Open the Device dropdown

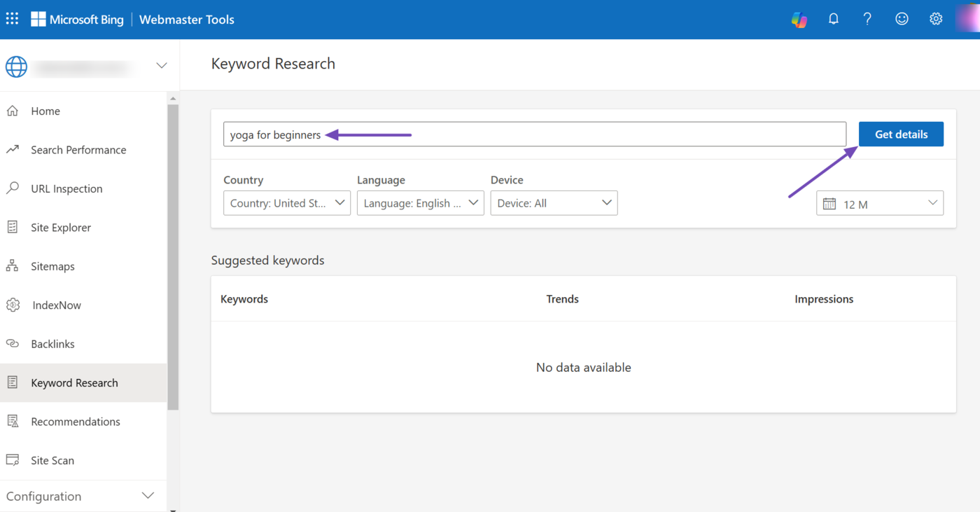554,203
